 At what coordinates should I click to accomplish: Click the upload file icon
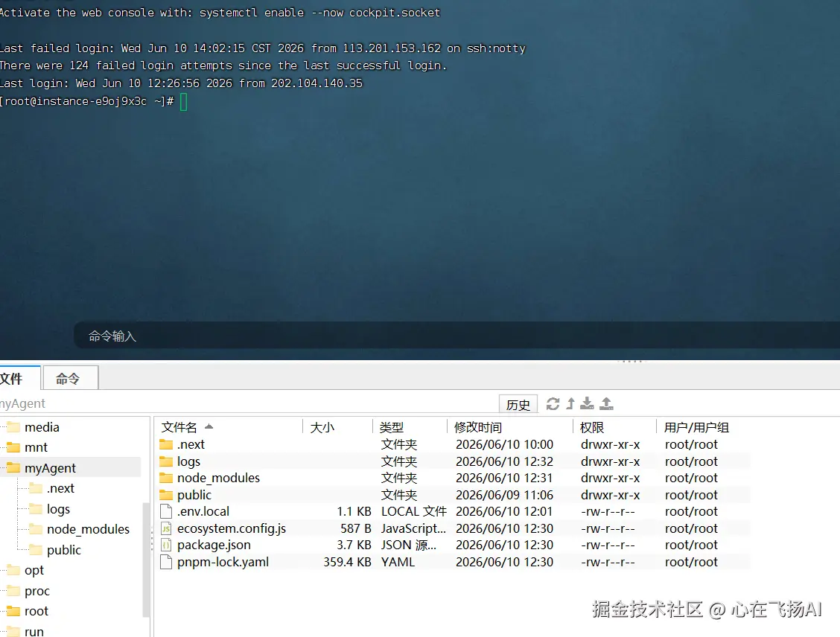(x=606, y=403)
